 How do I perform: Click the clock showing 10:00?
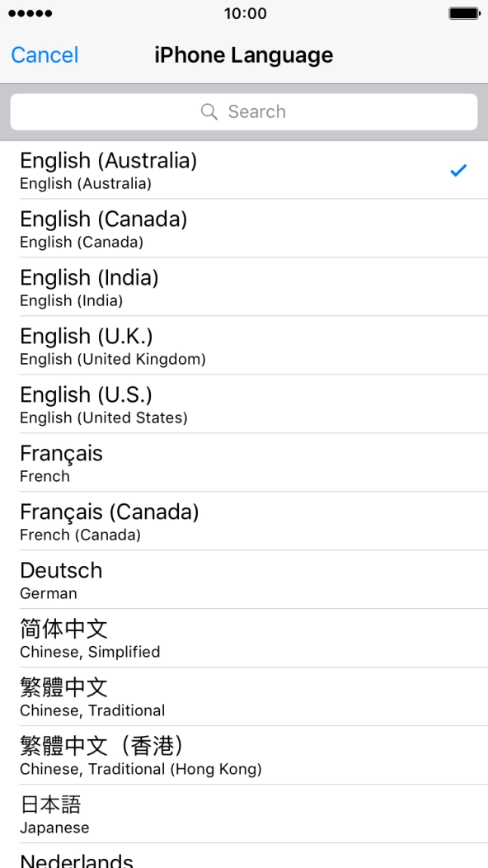click(x=244, y=13)
